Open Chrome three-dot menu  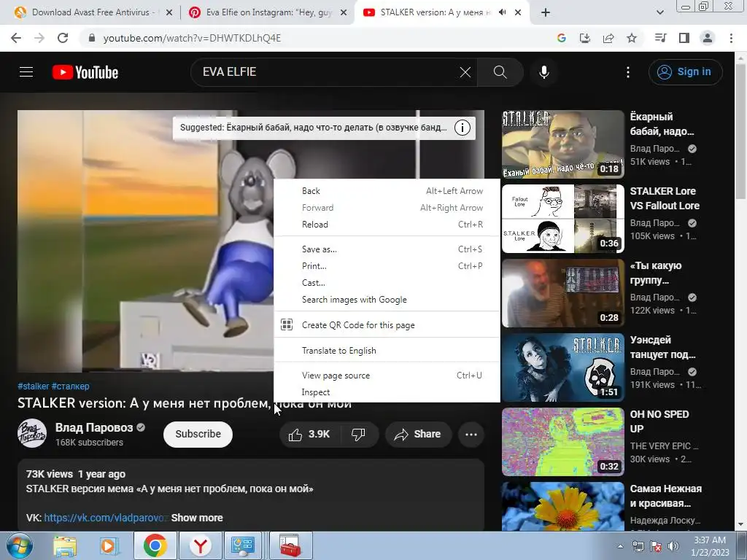click(731, 38)
